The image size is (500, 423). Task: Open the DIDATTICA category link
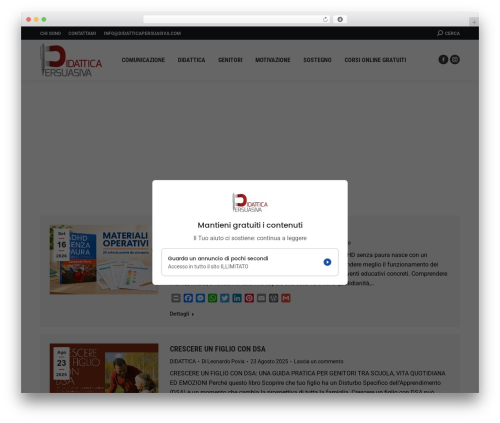coord(183,361)
